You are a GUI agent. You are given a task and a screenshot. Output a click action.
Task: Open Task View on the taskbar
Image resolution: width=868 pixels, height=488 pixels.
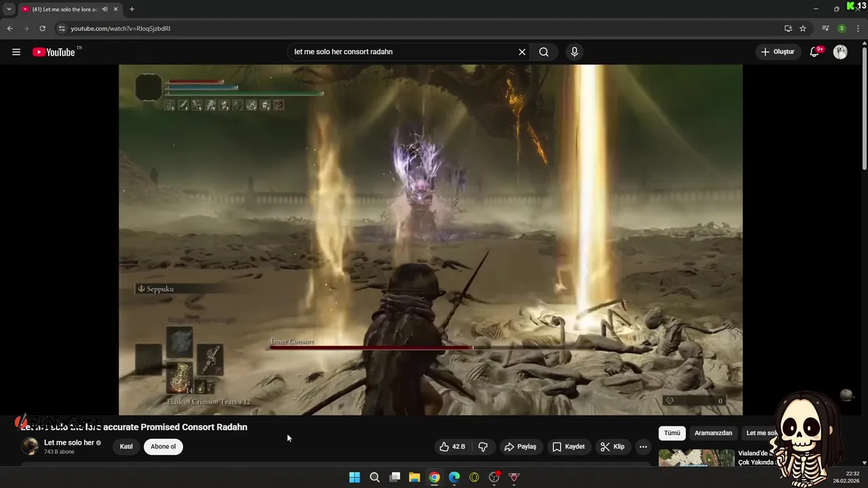(x=395, y=477)
